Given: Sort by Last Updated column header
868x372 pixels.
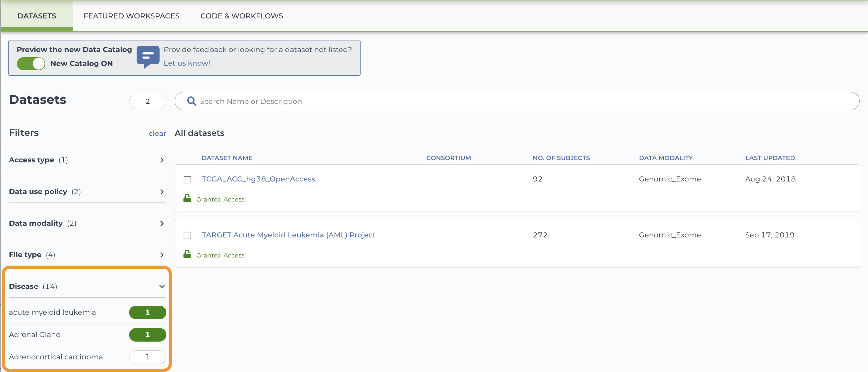Looking at the screenshot, I should coord(770,158).
